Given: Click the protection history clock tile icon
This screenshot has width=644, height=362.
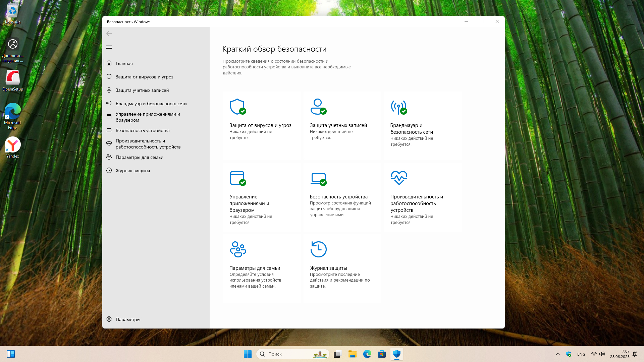Looking at the screenshot, I should point(318,249).
